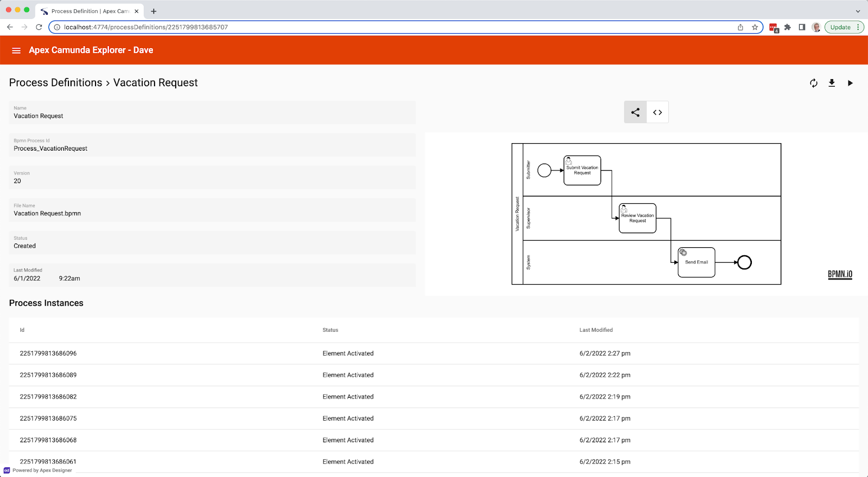Open process instance 2251799813686068
This screenshot has width=868, height=477.
48,440
